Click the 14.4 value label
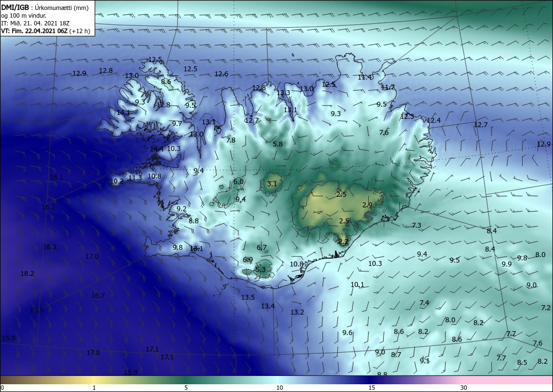The width and height of the screenshot is (553, 392). tap(156, 149)
